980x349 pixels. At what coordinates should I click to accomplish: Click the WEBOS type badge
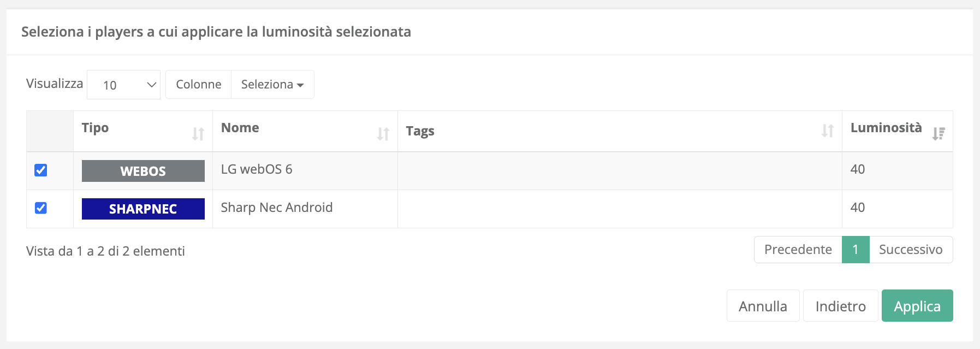click(x=143, y=171)
